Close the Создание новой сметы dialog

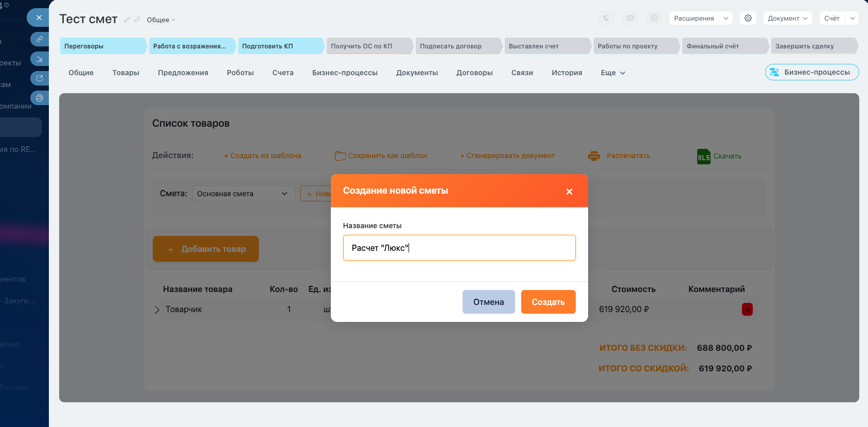coord(569,192)
